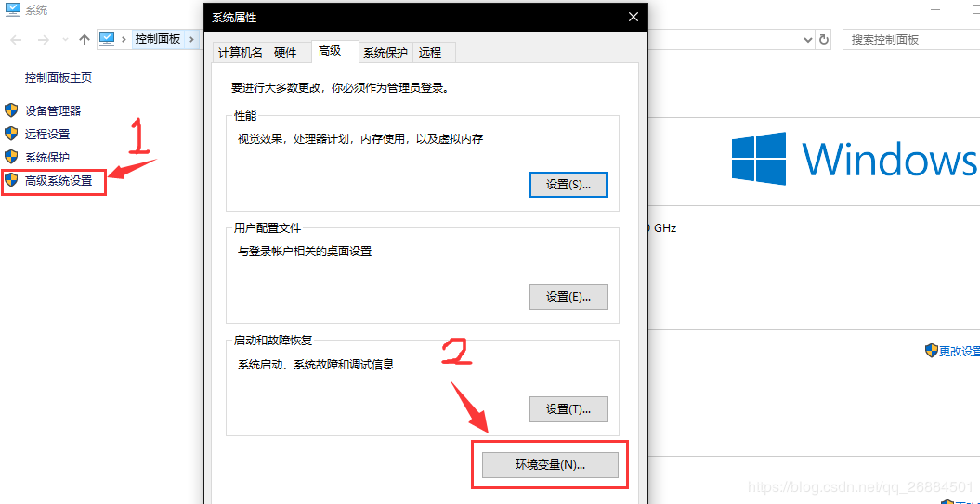980x504 pixels.
Task: Click the 搜索控制面板 search field
Action: click(x=911, y=39)
